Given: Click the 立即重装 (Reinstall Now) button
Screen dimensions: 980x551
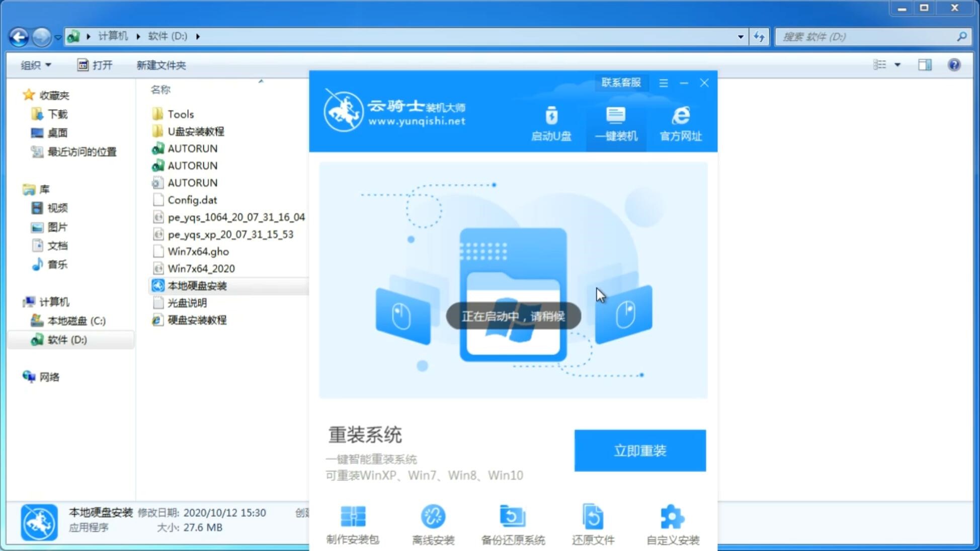Looking at the screenshot, I should tap(641, 451).
